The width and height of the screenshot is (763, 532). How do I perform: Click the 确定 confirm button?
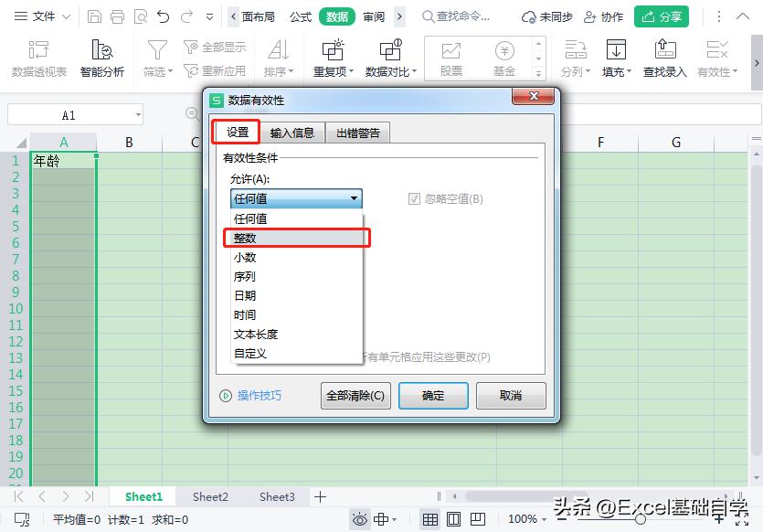click(x=433, y=395)
